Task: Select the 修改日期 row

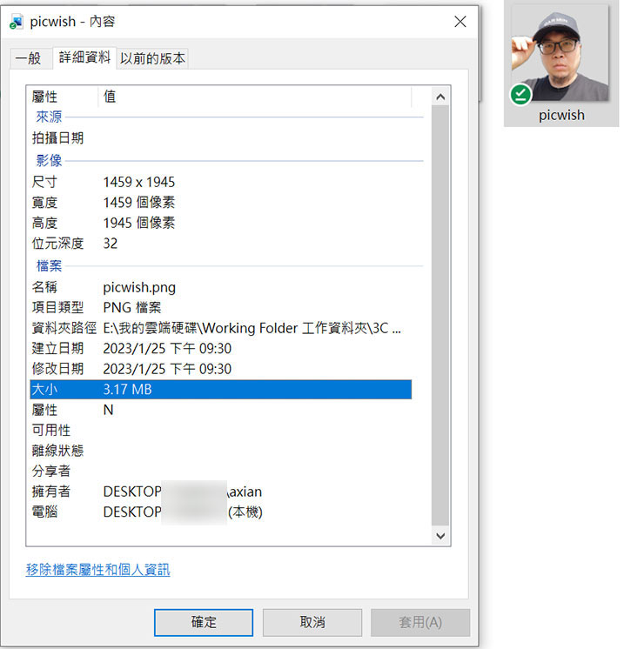Action: click(221, 369)
